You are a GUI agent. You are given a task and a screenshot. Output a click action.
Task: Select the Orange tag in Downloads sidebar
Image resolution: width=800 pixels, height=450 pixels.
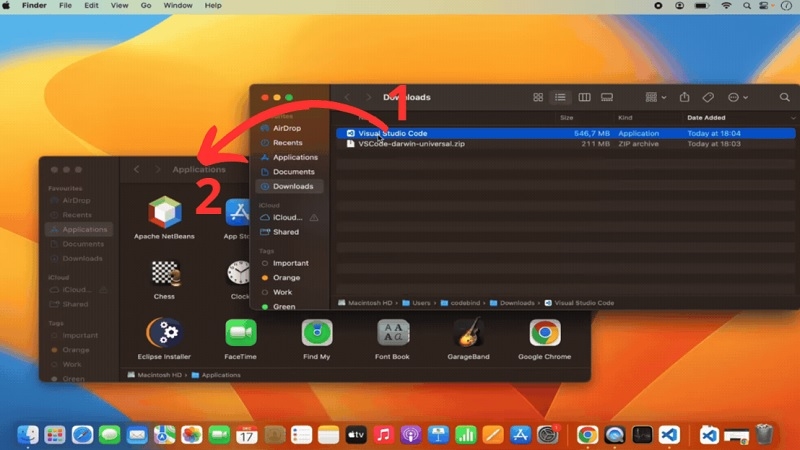(x=286, y=278)
